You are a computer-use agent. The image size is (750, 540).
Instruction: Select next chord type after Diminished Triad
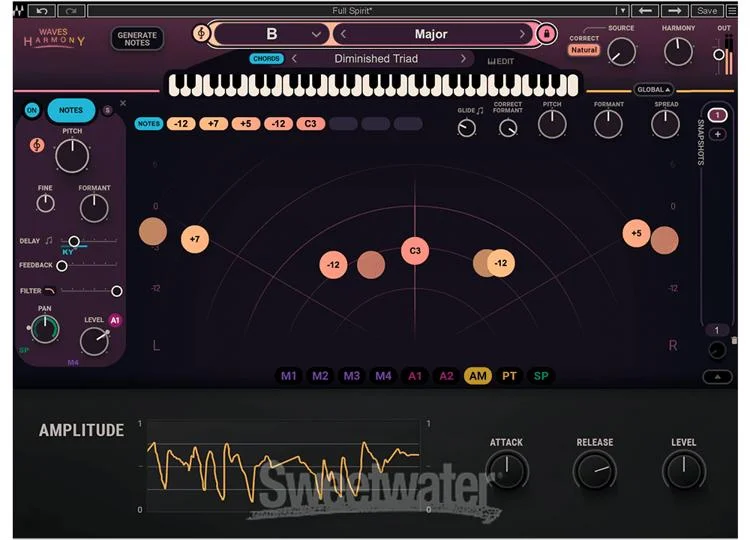[x=463, y=58]
